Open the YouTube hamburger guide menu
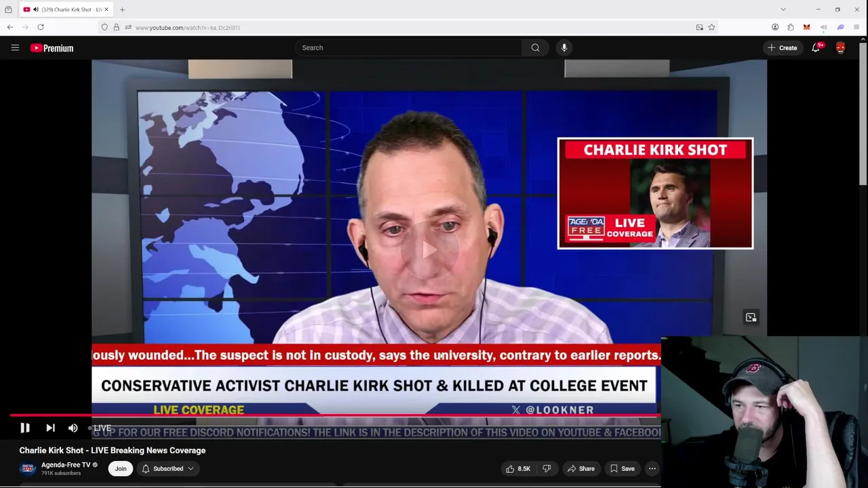This screenshot has height=488, width=868. click(x=15, y=47)
